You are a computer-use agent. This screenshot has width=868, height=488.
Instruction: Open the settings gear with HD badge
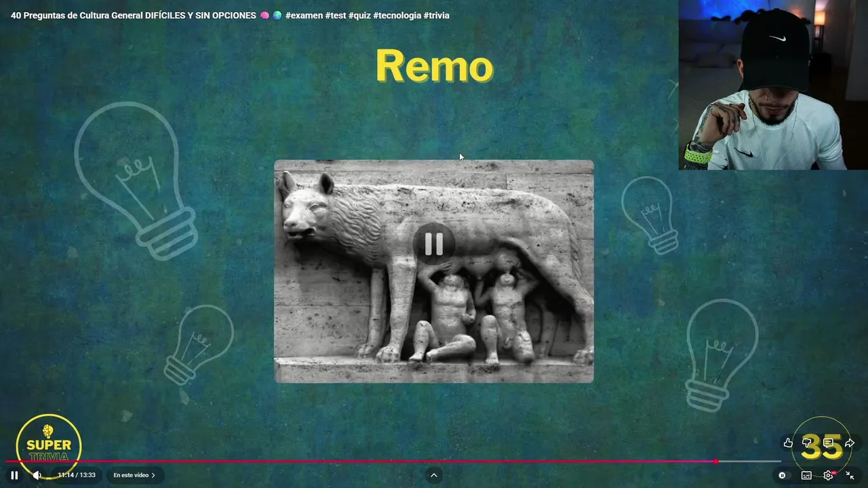pyautogui.click(x=829, y=475)
